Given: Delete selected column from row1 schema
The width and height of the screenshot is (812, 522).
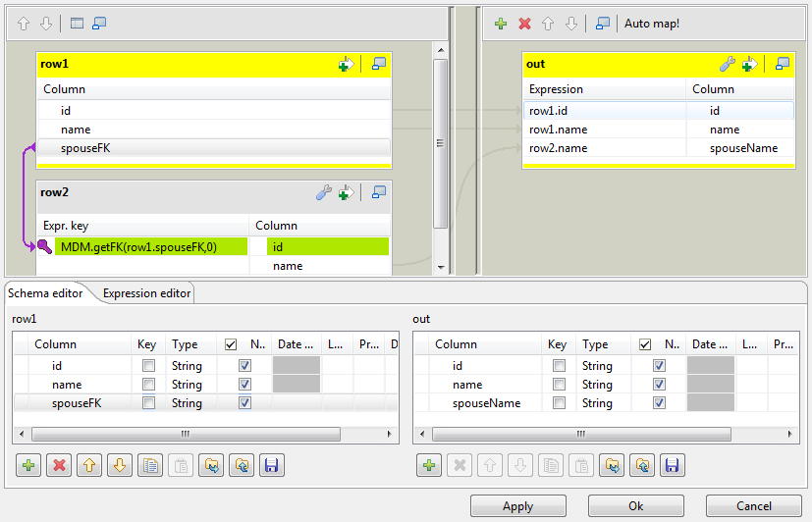Looking at the screenshot, I should pyautogui.click(x=60, y=465).
